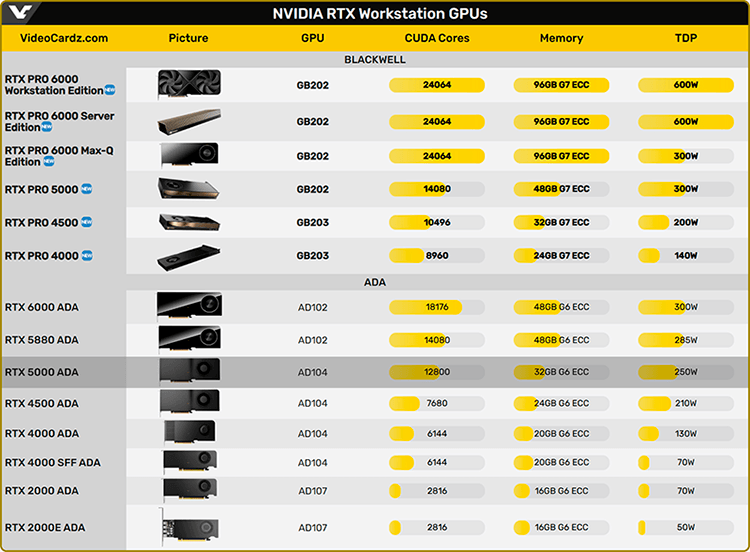Open the RTX PRO 5000 card picture
Image resolution: width=750 pixels, height=552 pixels.
189,188
